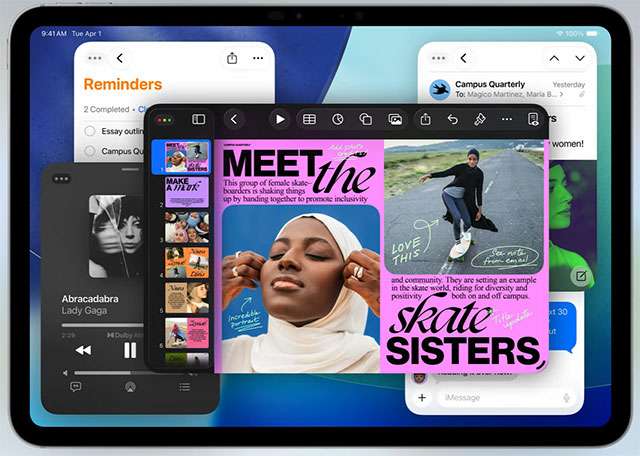
Task: Insert media in Keynote toolbar
Action: pyautogui.click(x=395, y=119)
